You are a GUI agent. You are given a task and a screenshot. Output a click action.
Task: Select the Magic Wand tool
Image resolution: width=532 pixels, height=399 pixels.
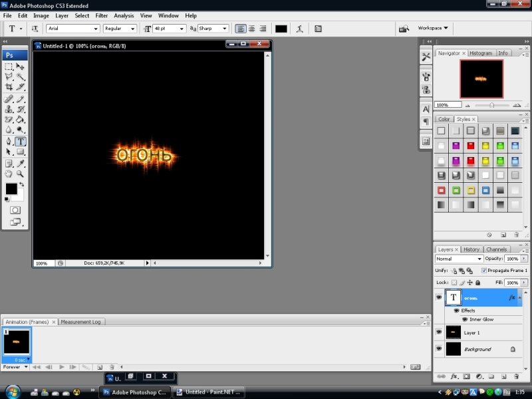(21, 77)
